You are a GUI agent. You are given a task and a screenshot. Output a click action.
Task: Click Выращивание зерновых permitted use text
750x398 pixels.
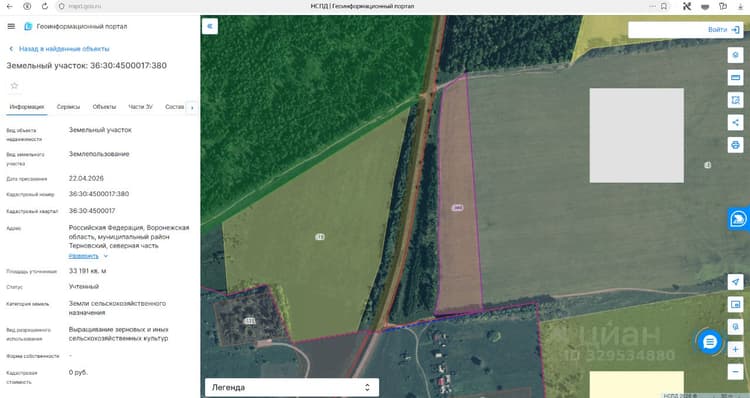[118, 334]
